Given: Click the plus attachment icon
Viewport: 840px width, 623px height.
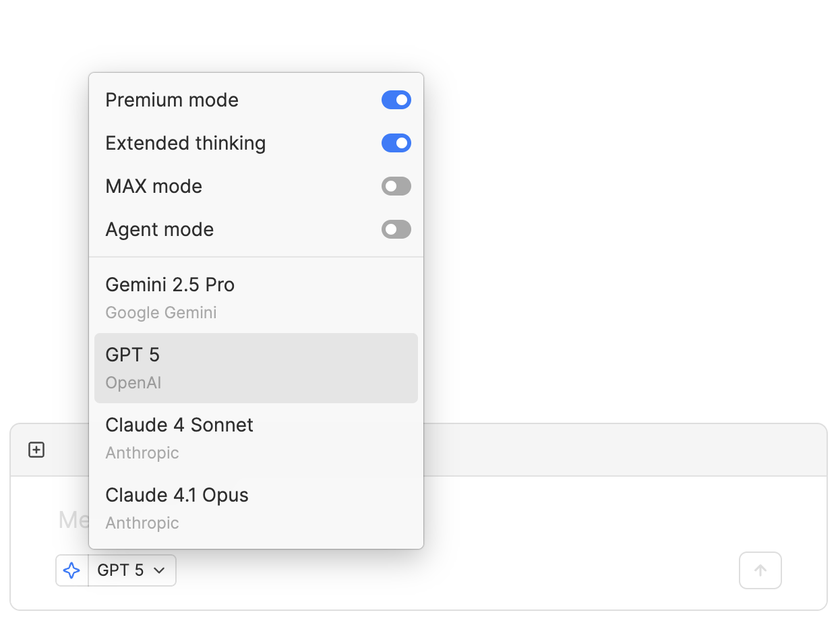Looking at the screenshot, I should pos(36,450).
